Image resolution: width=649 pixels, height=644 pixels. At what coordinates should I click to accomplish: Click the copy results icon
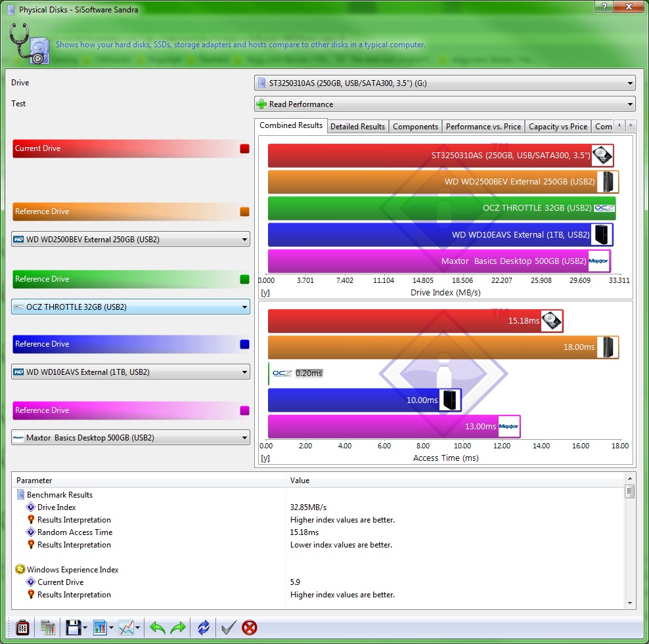tap(47, 628)
